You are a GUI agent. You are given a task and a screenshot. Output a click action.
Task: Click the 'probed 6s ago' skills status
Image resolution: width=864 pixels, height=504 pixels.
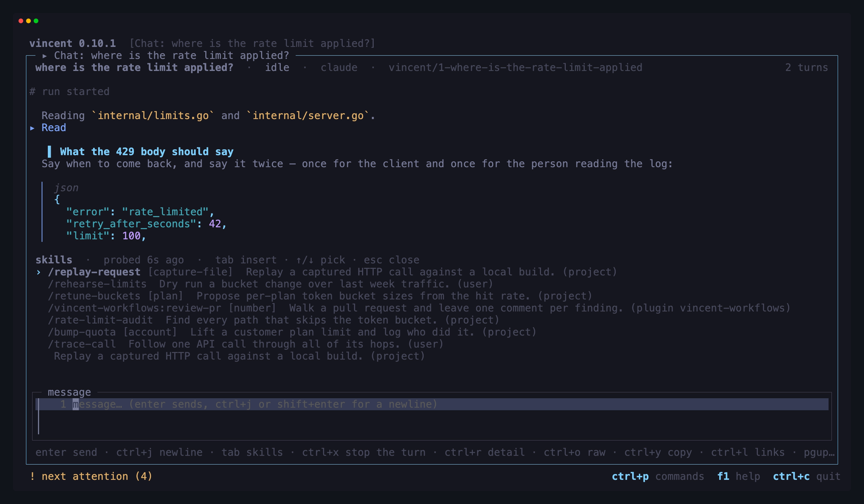tap(144, 260)
